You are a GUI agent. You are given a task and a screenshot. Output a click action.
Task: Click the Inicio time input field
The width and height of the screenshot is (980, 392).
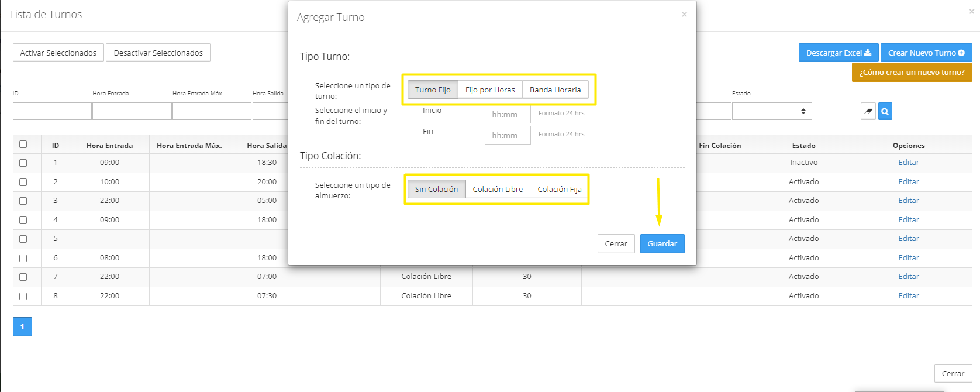(507, 114)
